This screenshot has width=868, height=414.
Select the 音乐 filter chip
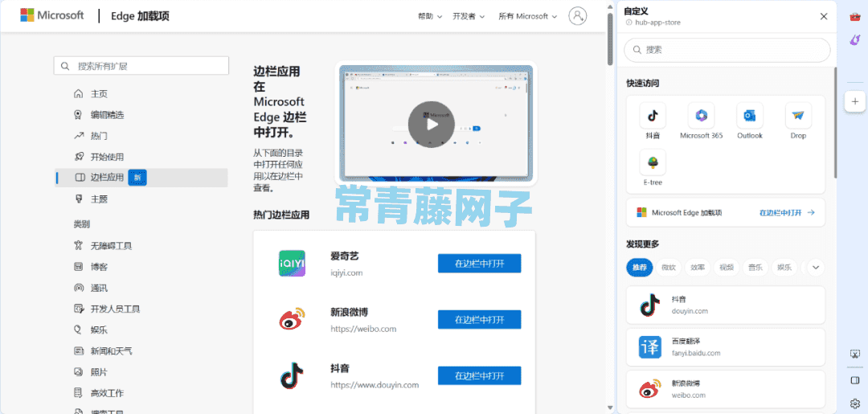755,268
